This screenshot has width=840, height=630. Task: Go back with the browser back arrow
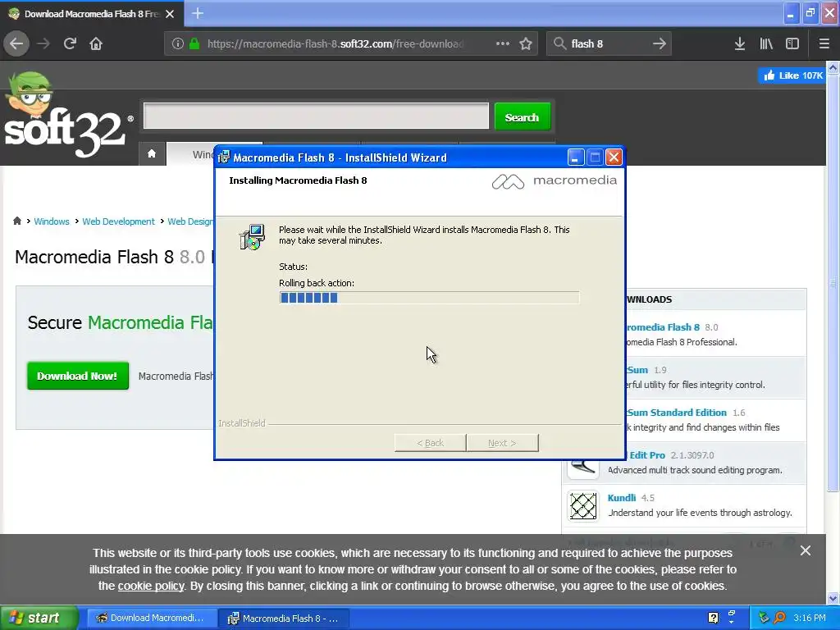tap(16, 44)
